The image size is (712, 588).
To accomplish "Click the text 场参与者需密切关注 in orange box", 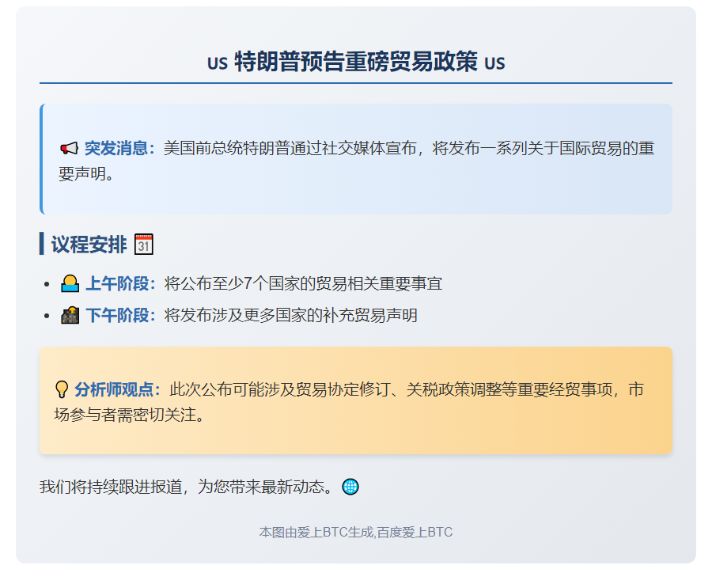I will pos(124,415).
